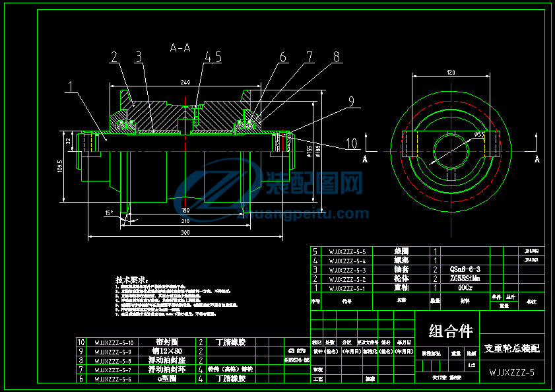Select the '109.5' vertical dimension

click(60, 166)
